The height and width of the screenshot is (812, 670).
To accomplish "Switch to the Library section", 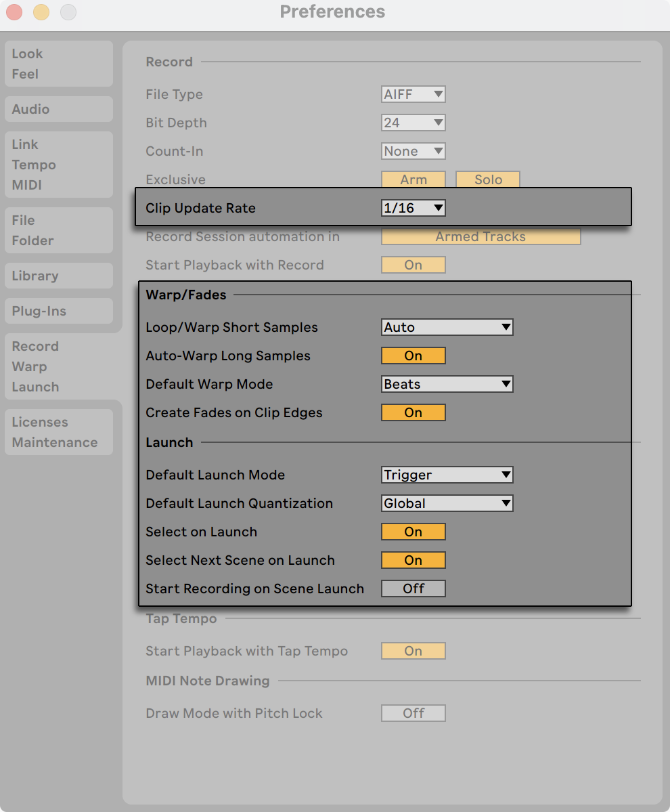I will [x=58, y=276].
